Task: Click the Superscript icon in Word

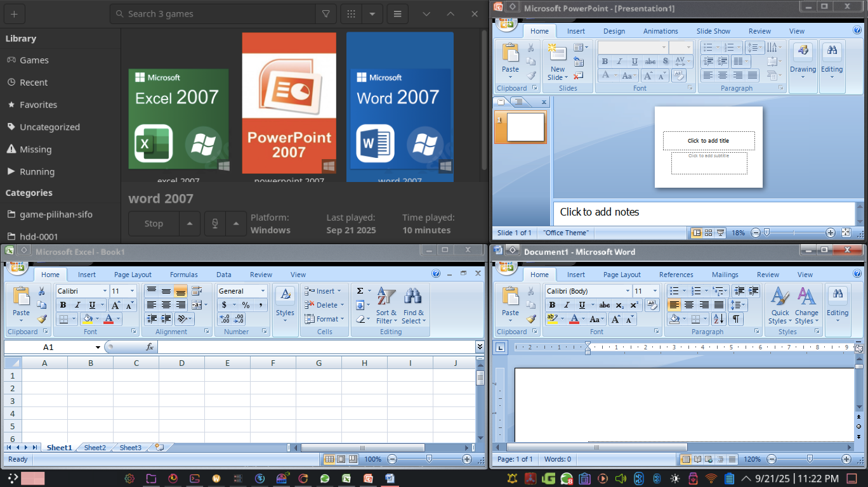Action: point(634,305)
